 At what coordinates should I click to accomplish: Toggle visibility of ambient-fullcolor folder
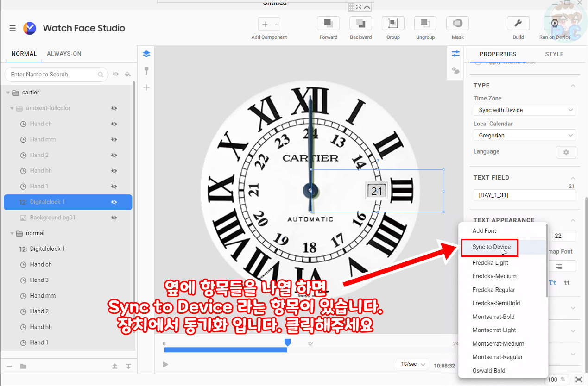click(x=114, y=108)
